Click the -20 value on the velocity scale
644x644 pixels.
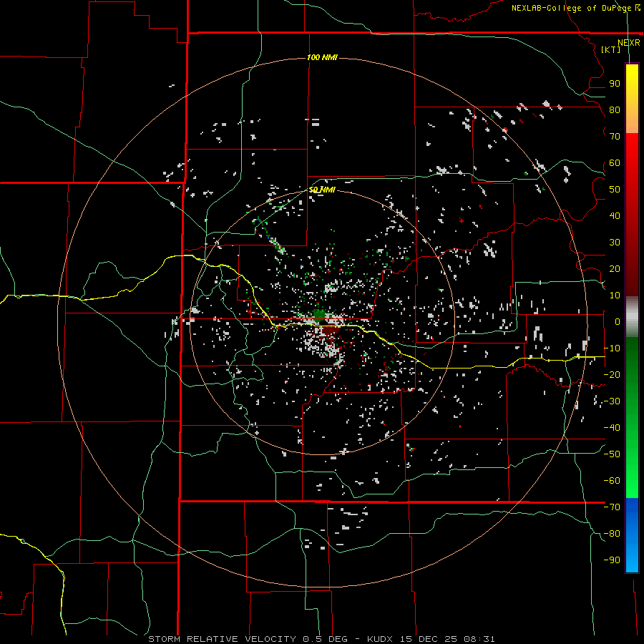[x=612, y=375]
